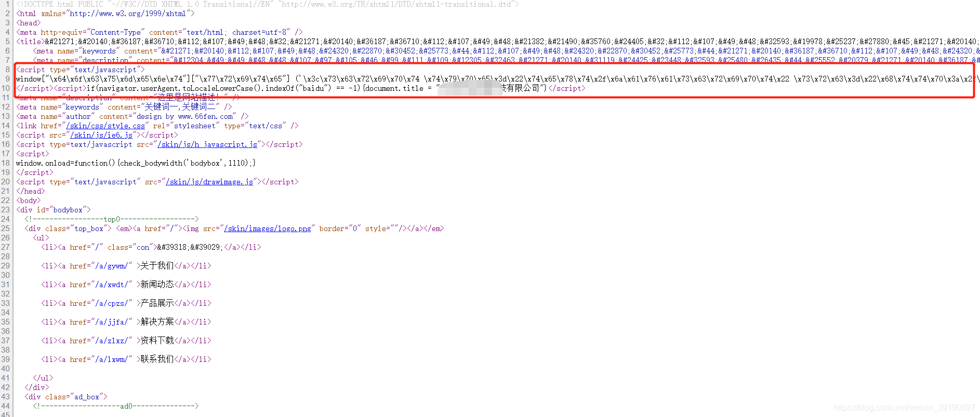The height and width of the screenshot is (417, 980).
Task: Follow the /skin/js/h_javascript.js link
Action: click(207, 144)
